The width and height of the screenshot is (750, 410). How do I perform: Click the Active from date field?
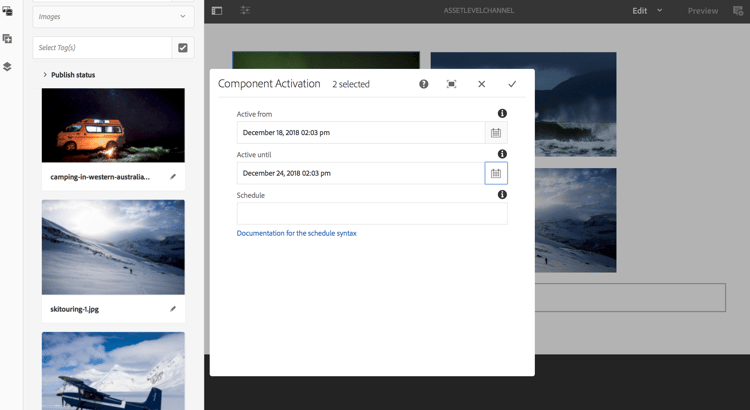pyautogui.click(x=361, y=133)
